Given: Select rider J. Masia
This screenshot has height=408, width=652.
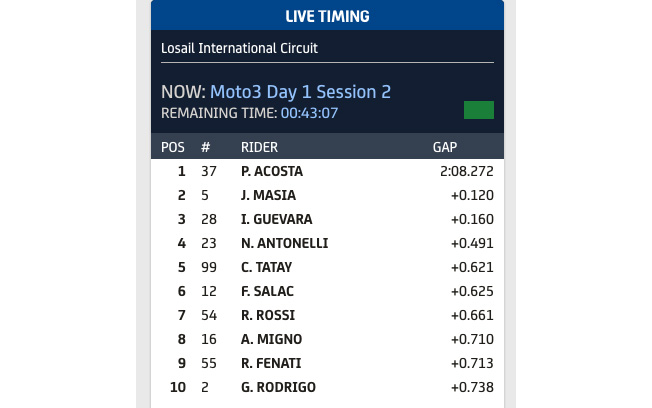Looking at the screenshot, I should (268, 195).
